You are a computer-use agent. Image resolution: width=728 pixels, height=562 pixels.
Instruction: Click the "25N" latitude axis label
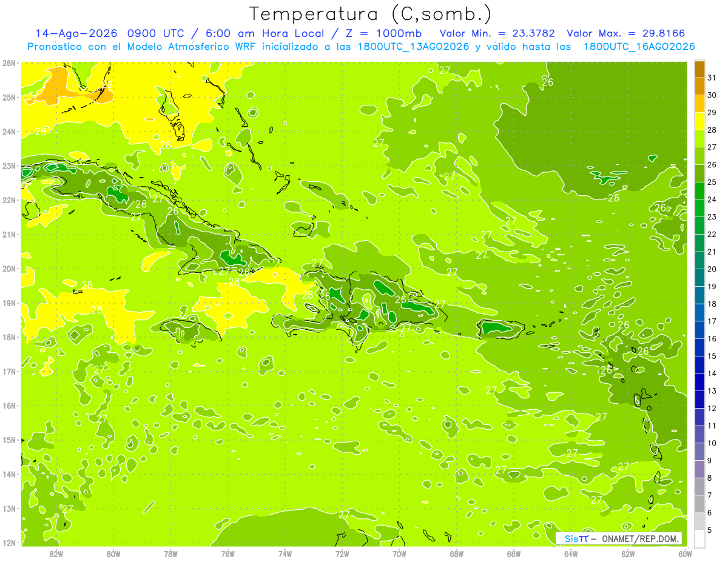click(9, 98)
